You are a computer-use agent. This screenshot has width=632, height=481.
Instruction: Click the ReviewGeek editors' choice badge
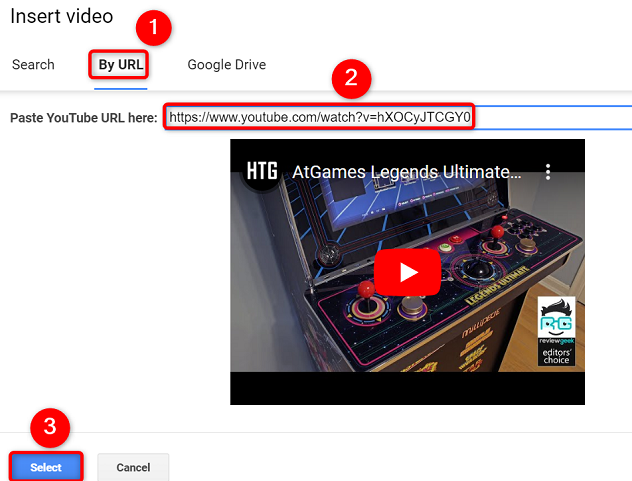pyautogui.click(x=556, y=331)
